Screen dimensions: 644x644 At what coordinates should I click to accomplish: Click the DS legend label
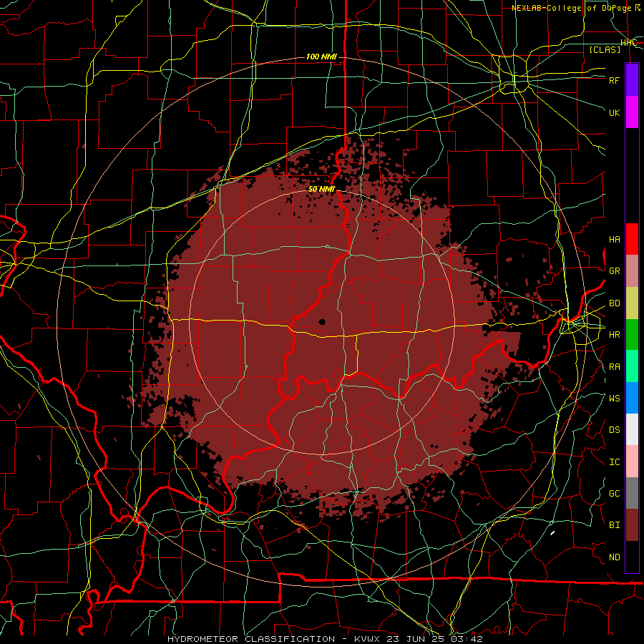click(614, 430)
